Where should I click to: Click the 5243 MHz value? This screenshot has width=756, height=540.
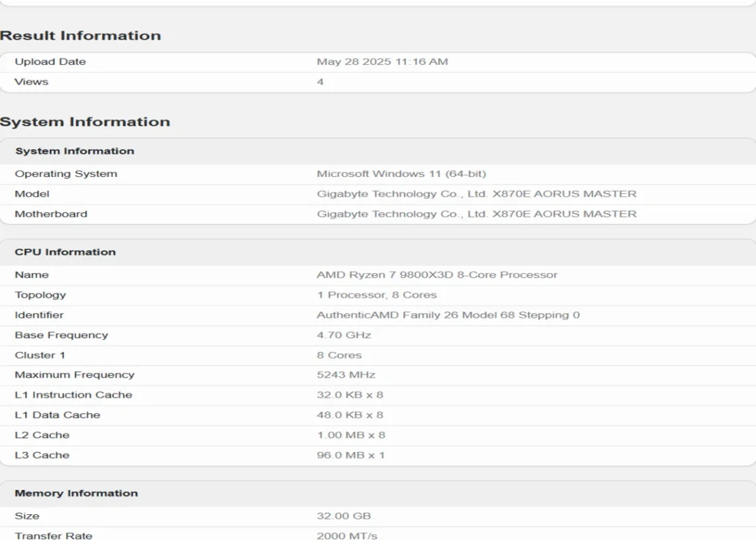tap(346, 375)
